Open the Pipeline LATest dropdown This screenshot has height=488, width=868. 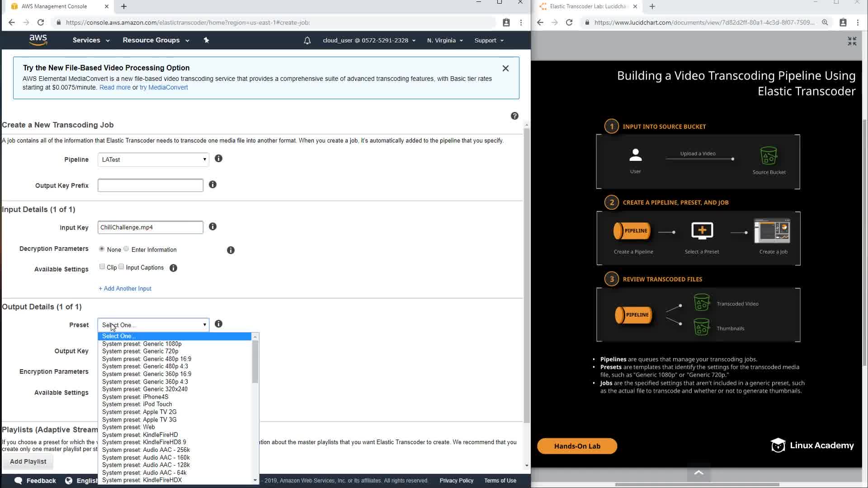[153, 160]
